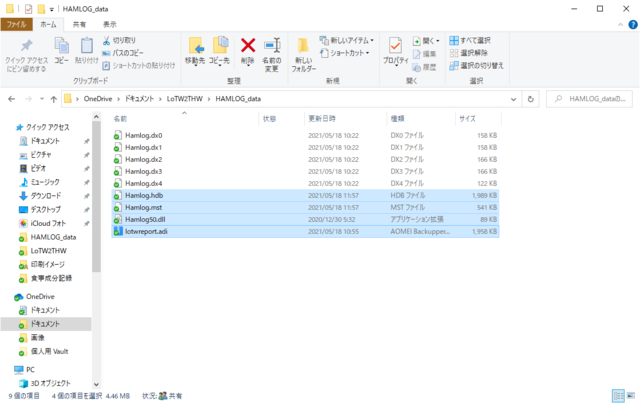This screenshot has width=640, height=403.
Task: Select file Hamlog.hdb
Action: [305, 196]
